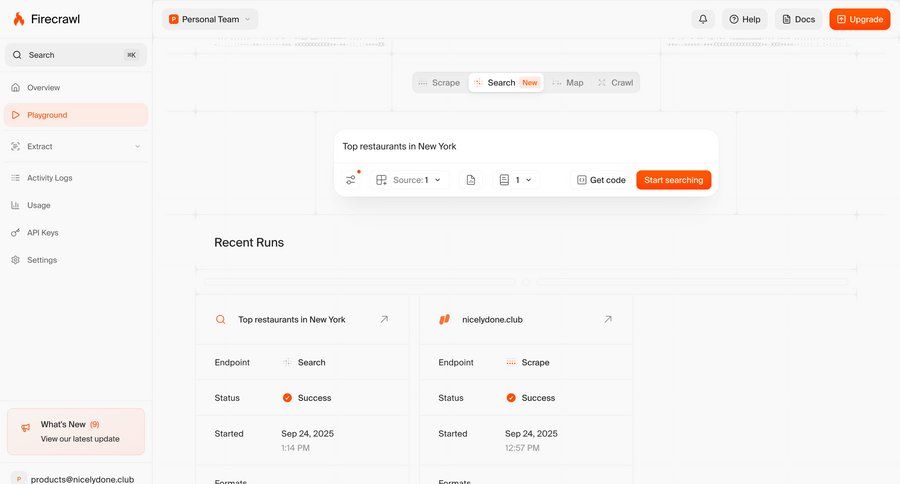Open the What's New update card
The width and height of the screenshot is (900, 484).
(76, 431)
